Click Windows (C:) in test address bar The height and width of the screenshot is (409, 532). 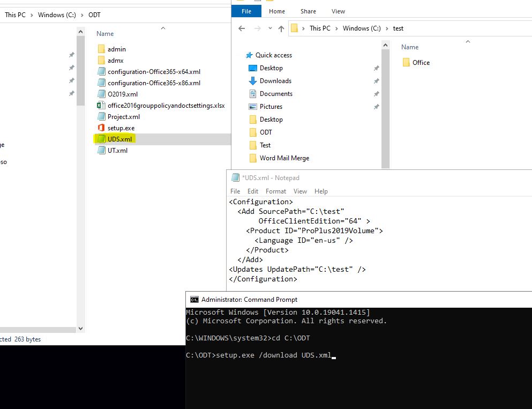(x=362, y=28)
